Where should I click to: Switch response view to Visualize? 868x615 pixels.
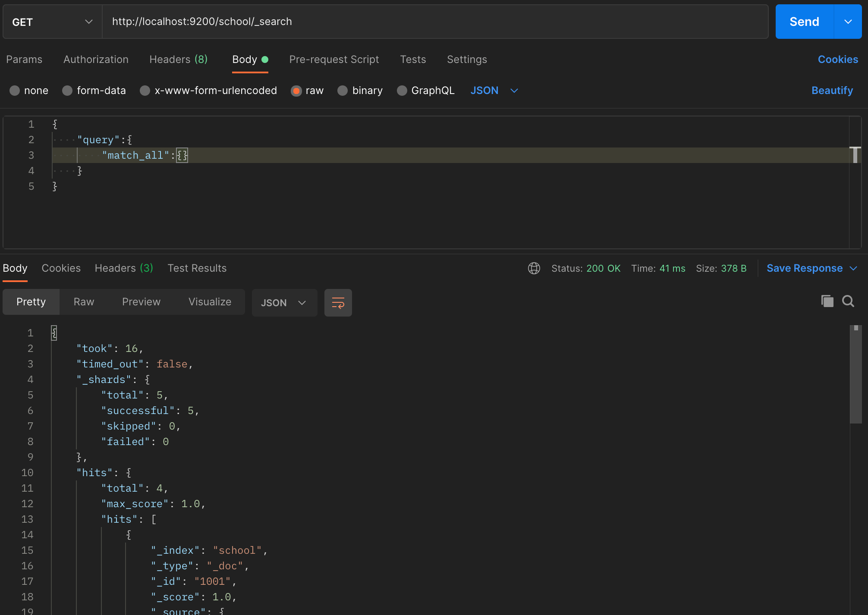(x=210, y=302)
